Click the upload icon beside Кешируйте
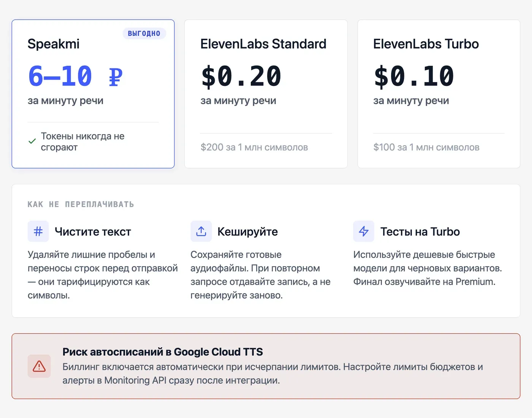The height and width of the screenshot is (418, 532). [x=201, y=231]
